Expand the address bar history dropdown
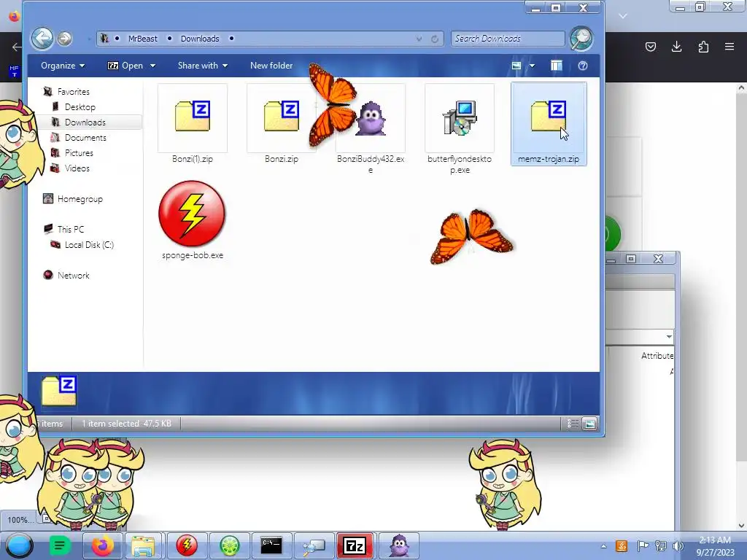The image size is (747, 560). point(419,39)
